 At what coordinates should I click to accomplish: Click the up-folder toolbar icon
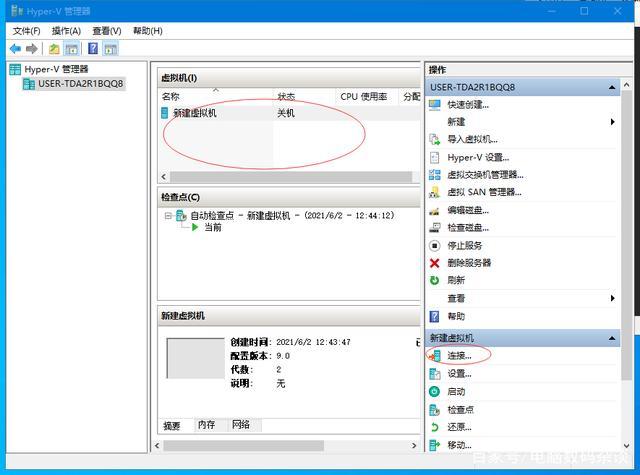(x=54, y=49)
